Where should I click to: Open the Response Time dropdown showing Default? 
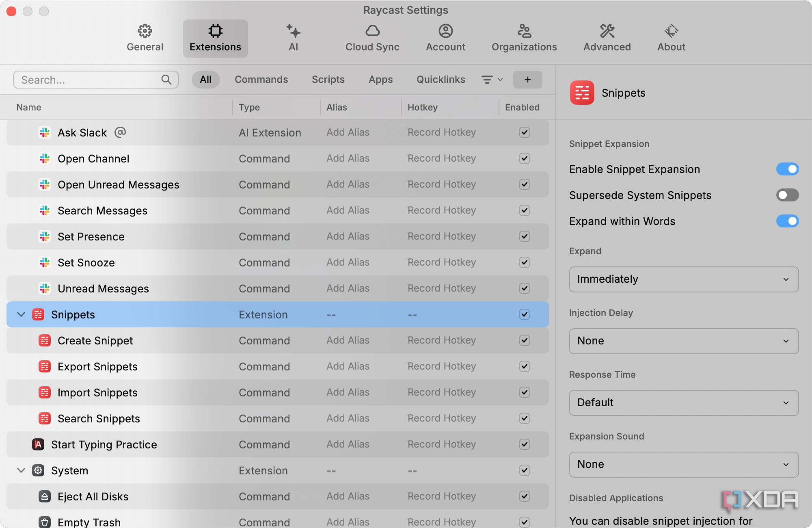684,402
